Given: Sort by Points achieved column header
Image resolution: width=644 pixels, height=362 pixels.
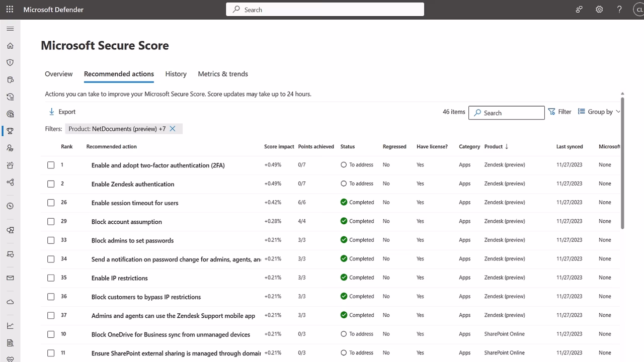Looking at the screenshot, I should (316, 146).
